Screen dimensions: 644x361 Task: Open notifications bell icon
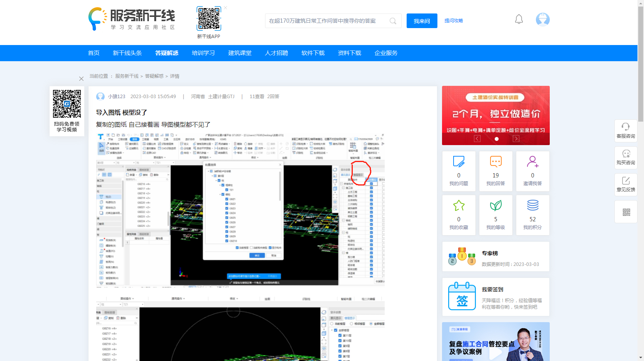pos(519,19)
